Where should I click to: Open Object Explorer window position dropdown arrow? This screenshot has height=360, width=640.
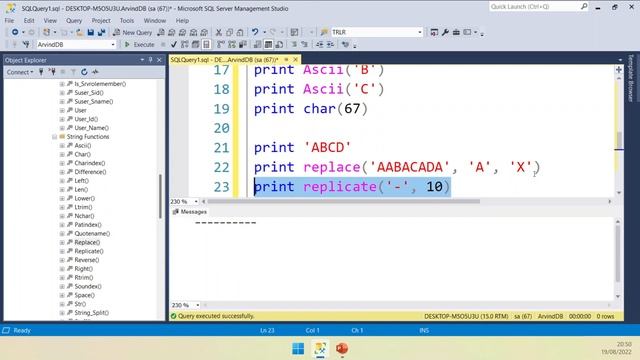(x=142, y=60)
